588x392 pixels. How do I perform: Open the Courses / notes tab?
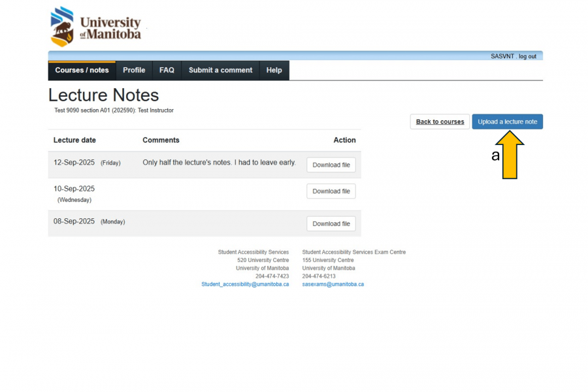[82, 70]
